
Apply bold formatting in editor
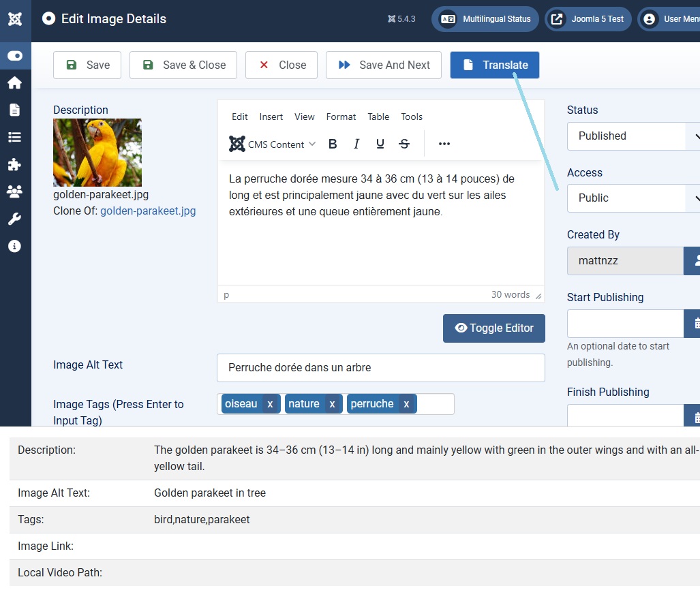pyautogui.click(x=333, y=144)
